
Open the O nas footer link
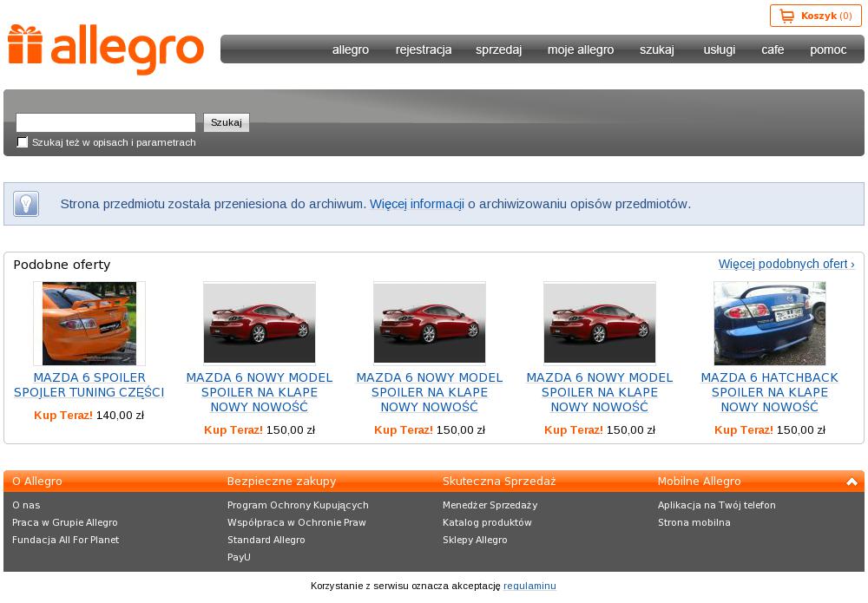26,505
